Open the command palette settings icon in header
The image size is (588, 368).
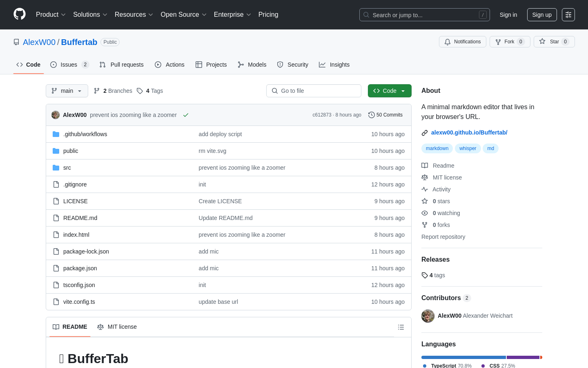pyautogui.click(x=568, y=15)
